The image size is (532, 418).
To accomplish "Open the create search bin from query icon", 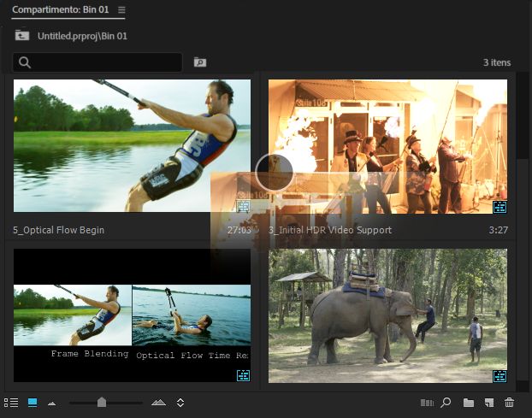I will point(200,62).
